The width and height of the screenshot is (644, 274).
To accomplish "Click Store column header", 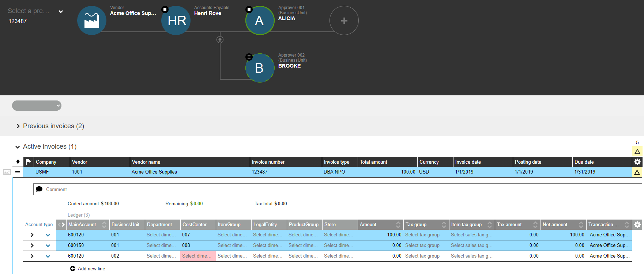I will 340,225.
